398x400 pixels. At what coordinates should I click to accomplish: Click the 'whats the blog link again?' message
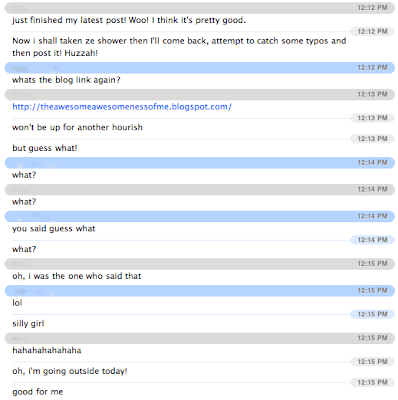coord(66,80)
